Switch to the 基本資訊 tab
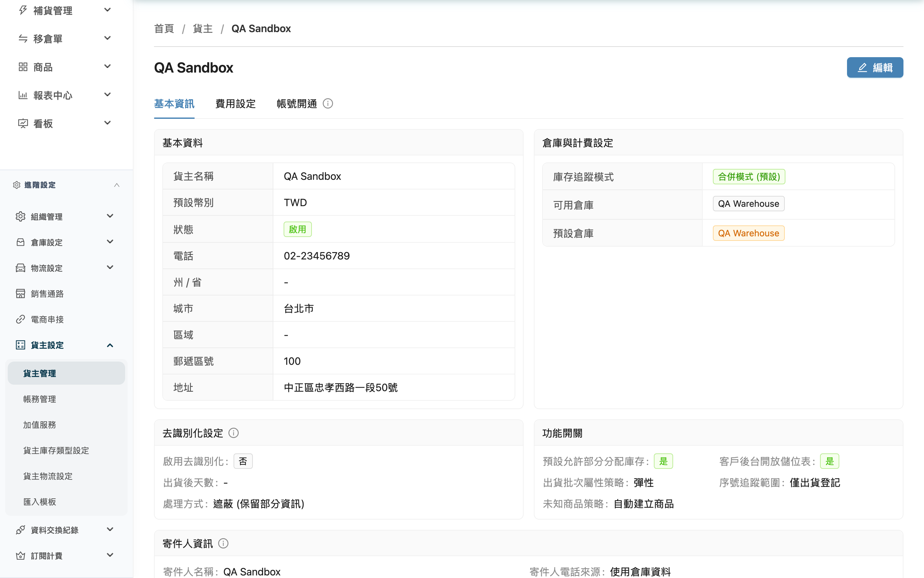The image size is (924, 578). pos(174,104)
